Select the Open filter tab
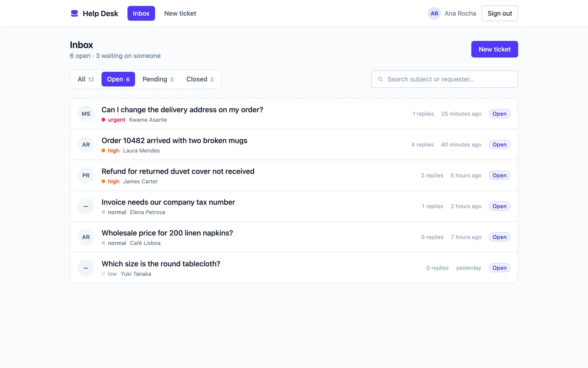 point(118,79)
